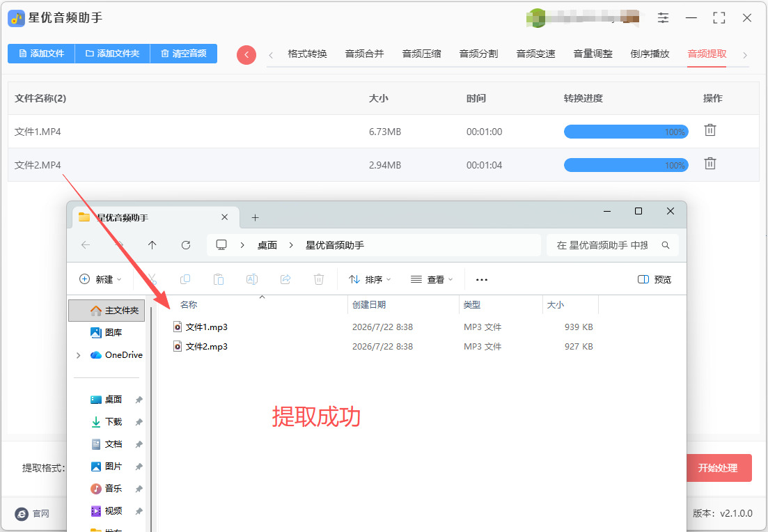Go up one folder level in explorer
768x532 pixels.
pos(152,245)
